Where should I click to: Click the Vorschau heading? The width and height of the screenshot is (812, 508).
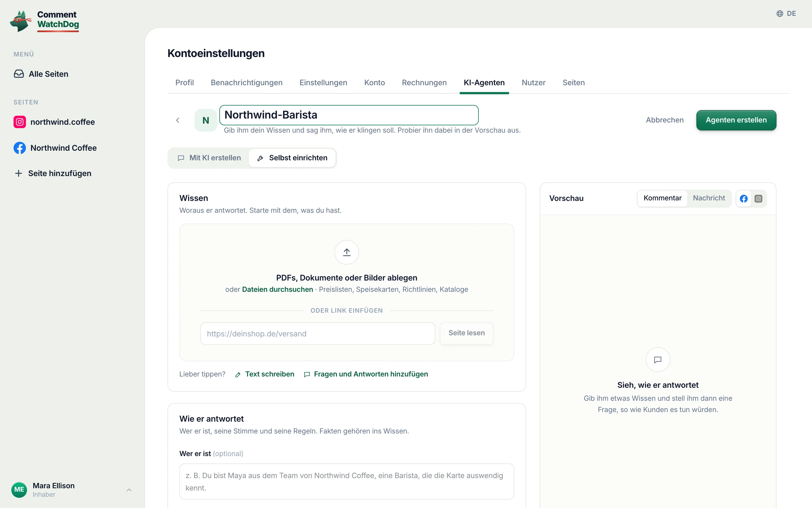pos(566,198)
